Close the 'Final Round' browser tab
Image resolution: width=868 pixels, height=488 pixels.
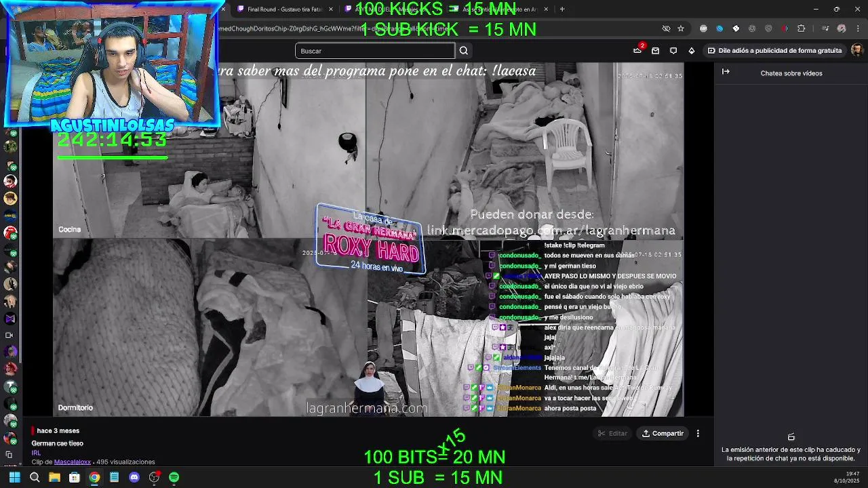(x=331, y=9)
